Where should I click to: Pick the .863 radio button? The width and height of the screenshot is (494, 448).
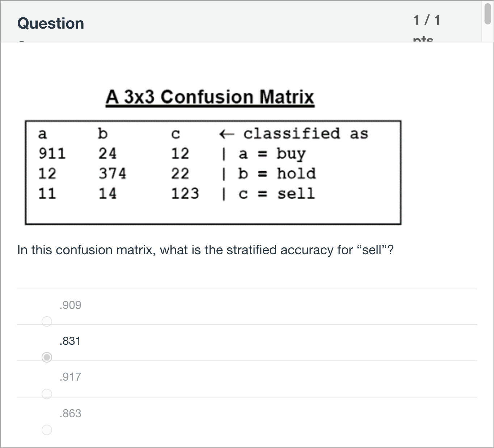47,430
